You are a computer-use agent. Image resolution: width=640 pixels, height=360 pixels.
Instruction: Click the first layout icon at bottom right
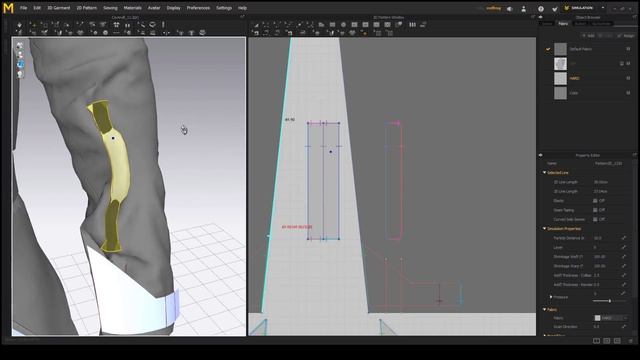596,341
